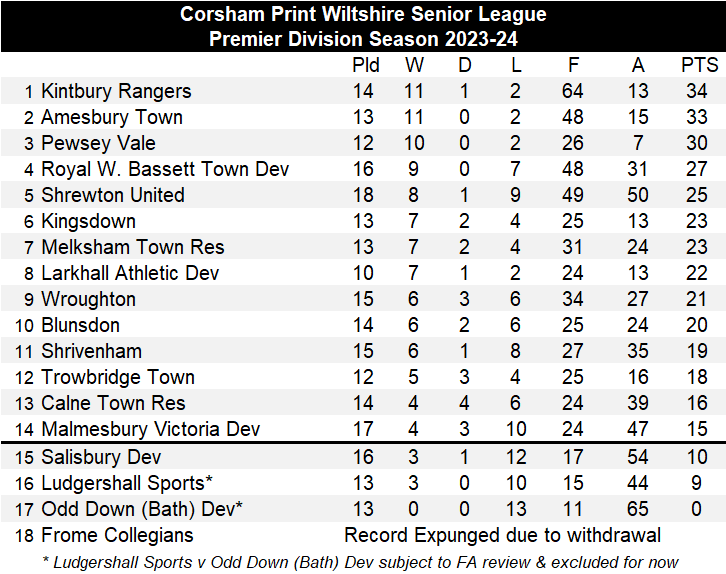Click Frome Collegians expunged record text

(x=502, y=535)
